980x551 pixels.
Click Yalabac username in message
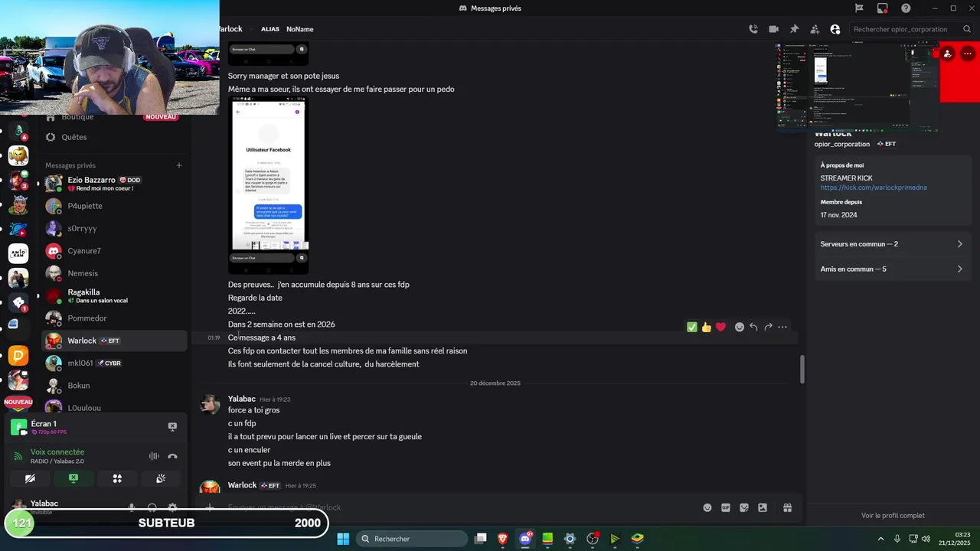point(242,399)
